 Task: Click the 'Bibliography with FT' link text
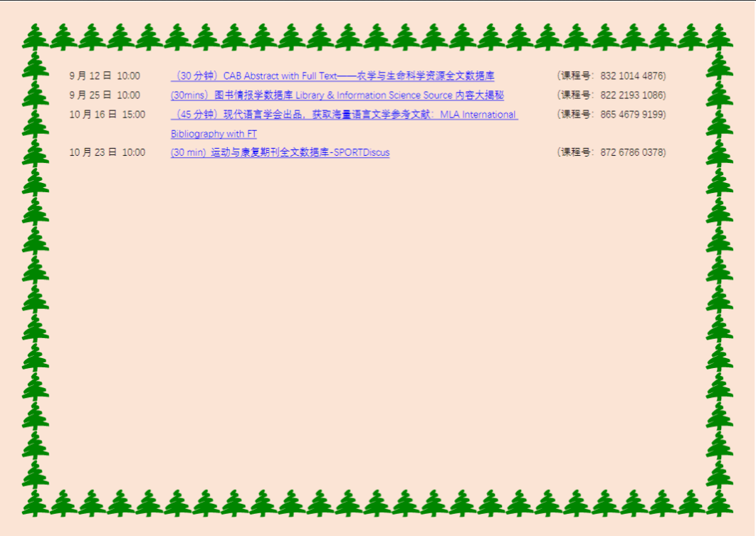pos(214,134)
